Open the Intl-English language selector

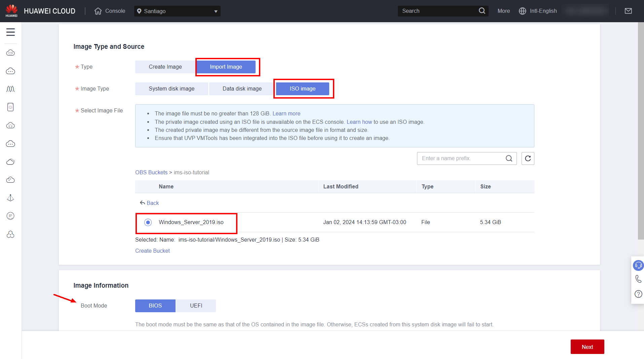click(538, 11)
